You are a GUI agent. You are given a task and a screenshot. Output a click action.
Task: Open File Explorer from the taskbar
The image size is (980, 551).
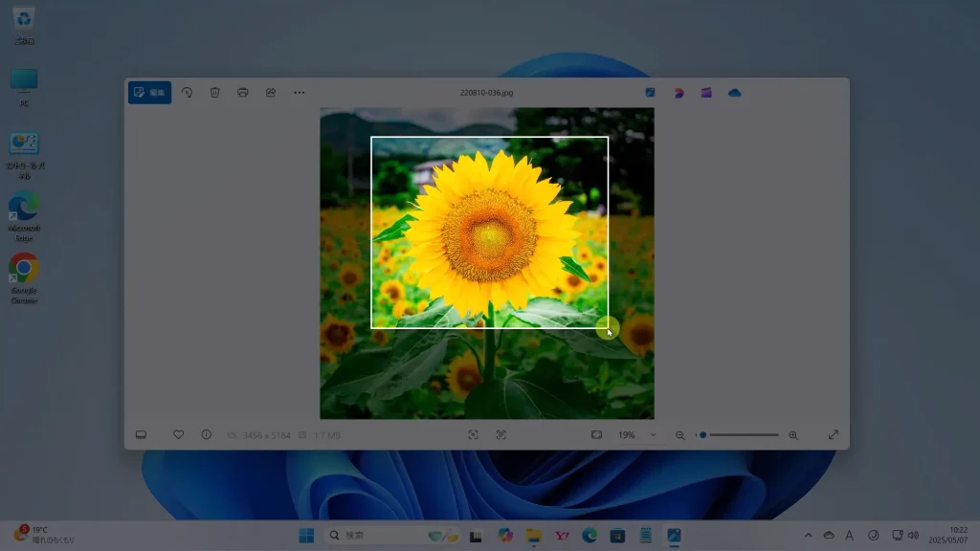[533, 536]
